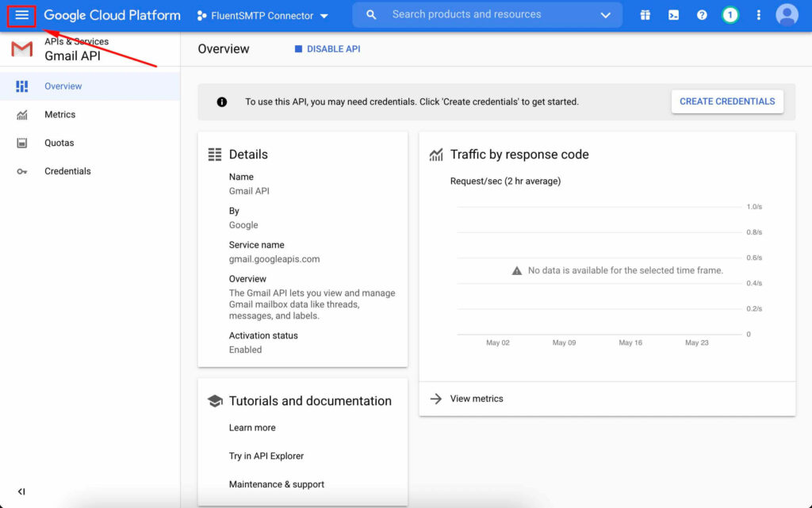Focus the Search products and resources field

click(x=487, y=14)
